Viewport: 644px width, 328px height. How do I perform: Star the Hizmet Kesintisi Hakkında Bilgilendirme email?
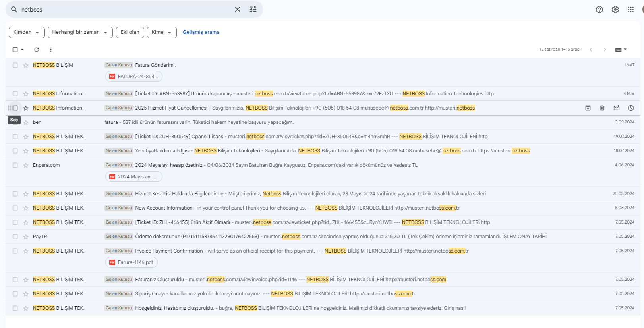point(26,194)
